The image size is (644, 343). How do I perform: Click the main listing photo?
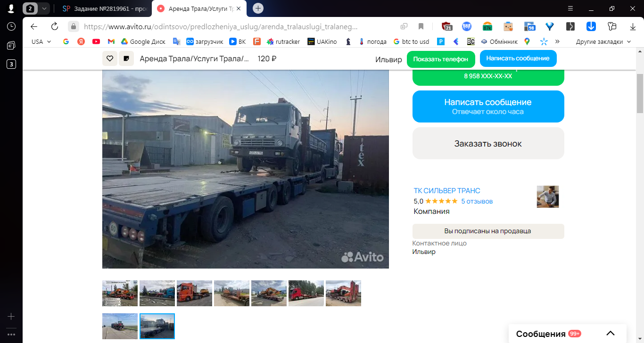(x=246, y=169)
